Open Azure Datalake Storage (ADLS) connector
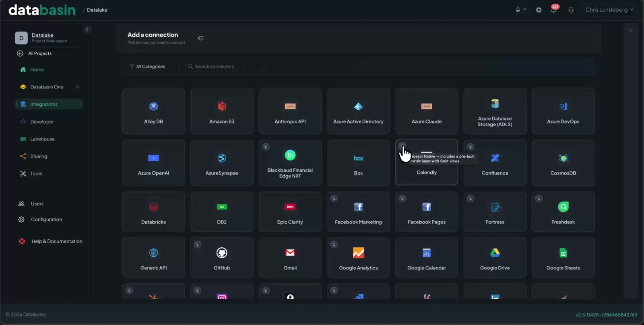The image size is (644, 325). click(495, 111)
